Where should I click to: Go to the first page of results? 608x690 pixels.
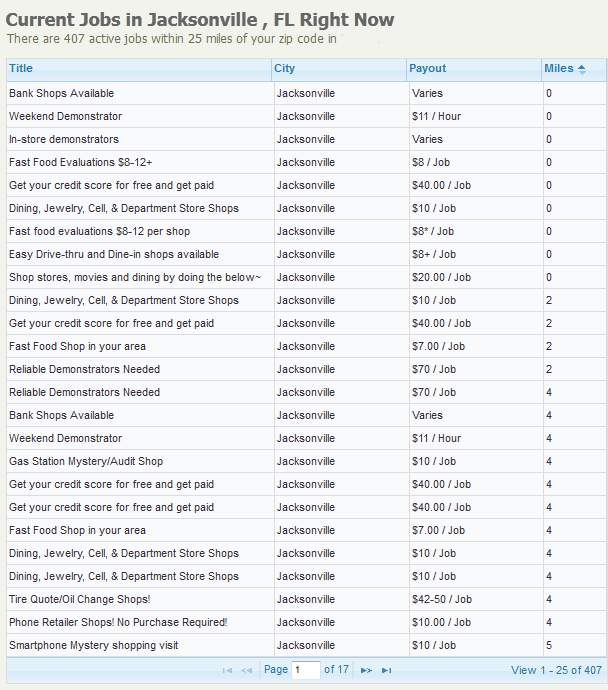click(x=227, y=670)
